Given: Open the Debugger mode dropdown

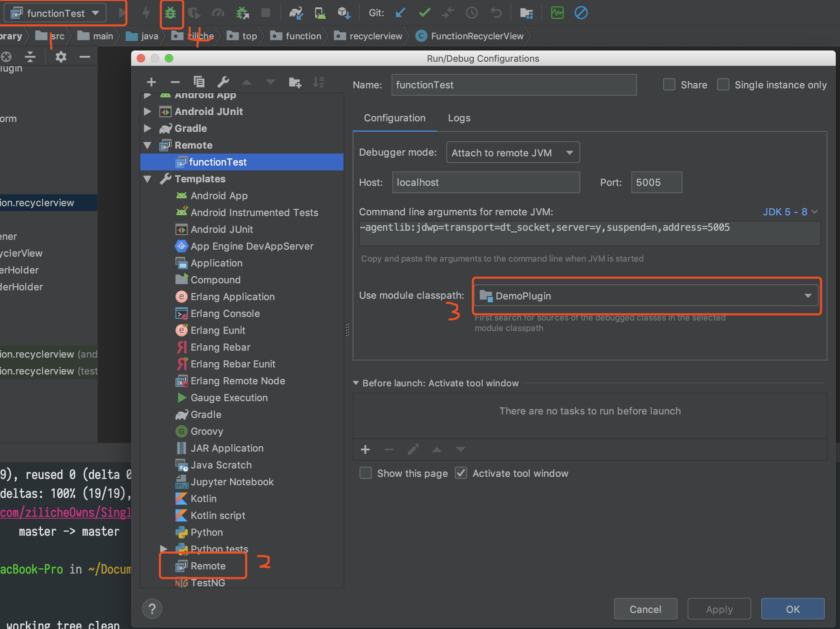Looking at the screenshot, I should click(513, 153).
